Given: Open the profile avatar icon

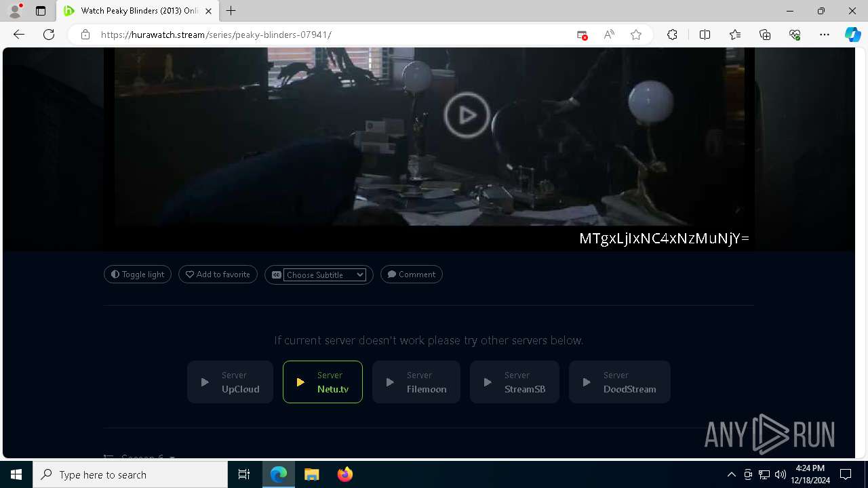Looking at the screenshot, I should (15, 11).
